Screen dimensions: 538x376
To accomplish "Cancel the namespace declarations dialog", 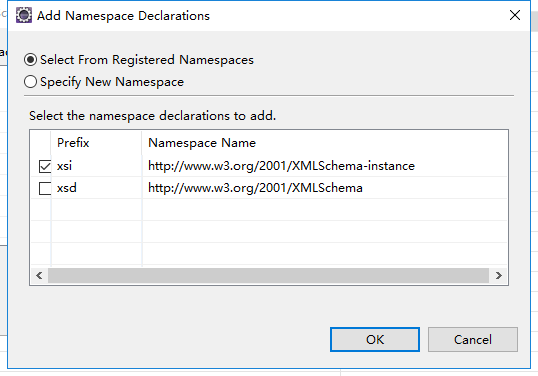I will point(472,339).
